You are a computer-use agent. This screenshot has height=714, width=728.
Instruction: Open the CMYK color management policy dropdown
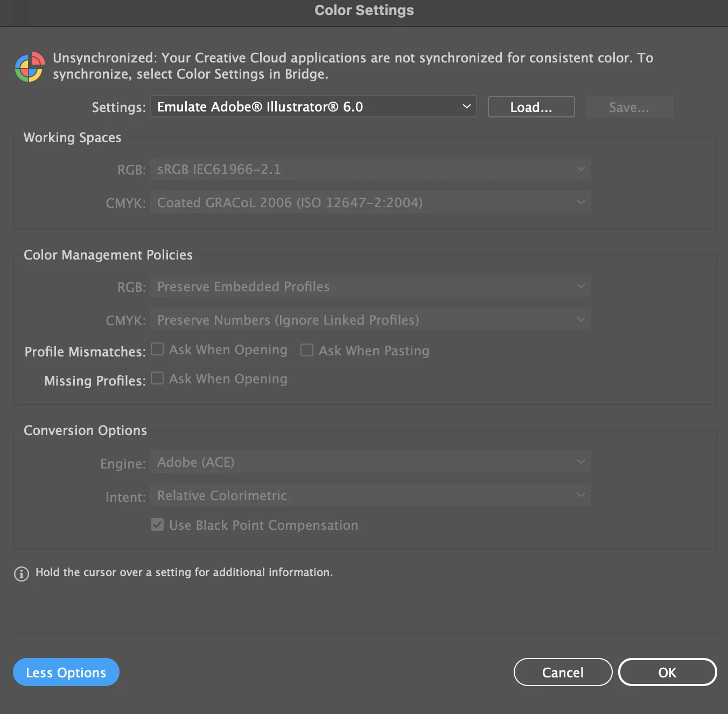tap(370, 320)
